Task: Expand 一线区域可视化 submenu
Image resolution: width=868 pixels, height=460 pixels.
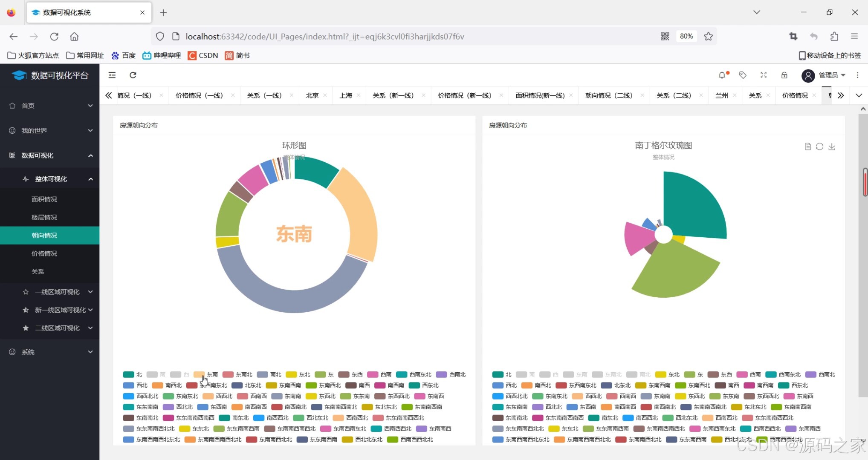Action: click(x=57, y=292)
